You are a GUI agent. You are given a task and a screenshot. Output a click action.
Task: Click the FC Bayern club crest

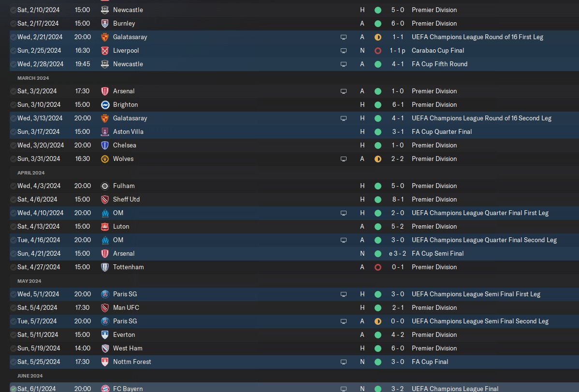coord(105,388)
